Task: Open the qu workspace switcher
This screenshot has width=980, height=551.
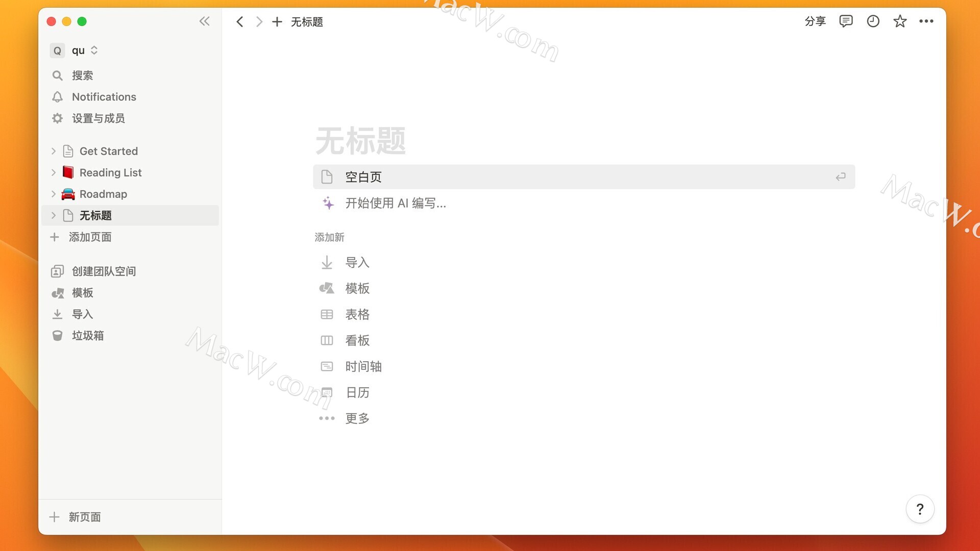Action: point(75,51)
